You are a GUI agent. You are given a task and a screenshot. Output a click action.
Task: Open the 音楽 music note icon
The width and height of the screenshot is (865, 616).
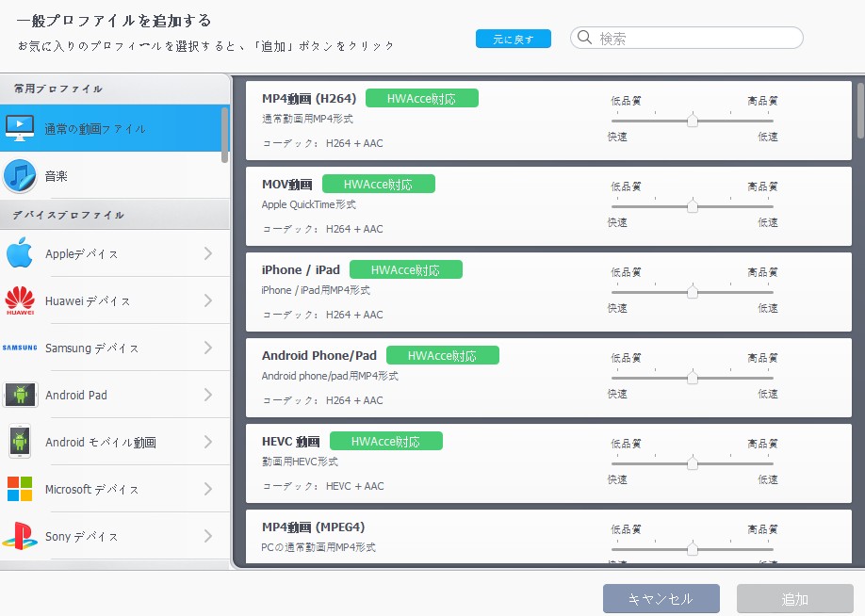tap(20, 175)
